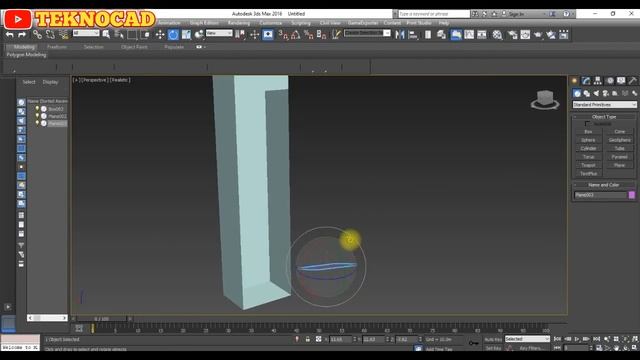This screenshot has height=360, width=640.
Task: Activate the Select and Move tool
Action: pyautogui.click(x=160, y=35)
